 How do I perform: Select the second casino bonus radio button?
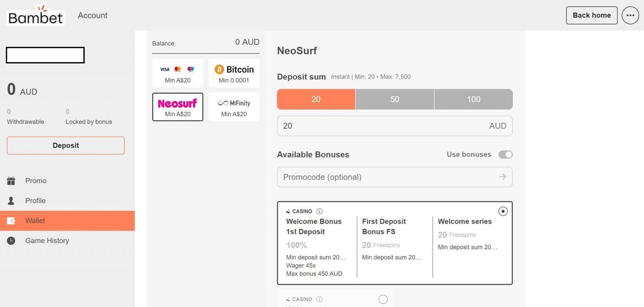[x=383, y=299]
